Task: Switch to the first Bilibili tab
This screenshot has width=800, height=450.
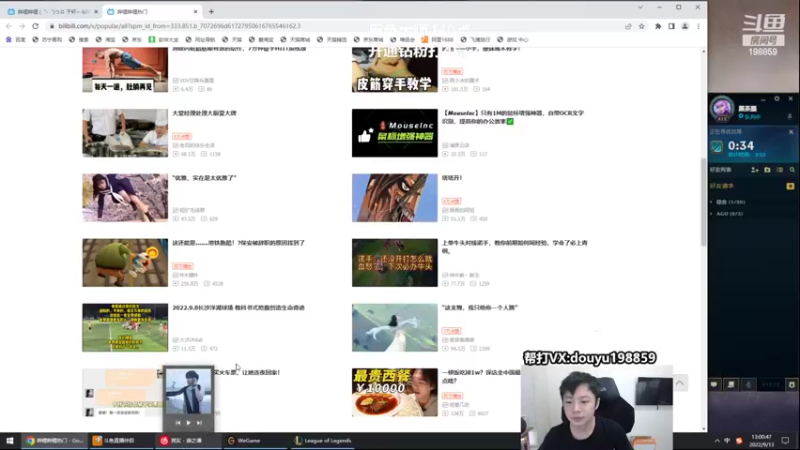Action: (x=52, y=11)
